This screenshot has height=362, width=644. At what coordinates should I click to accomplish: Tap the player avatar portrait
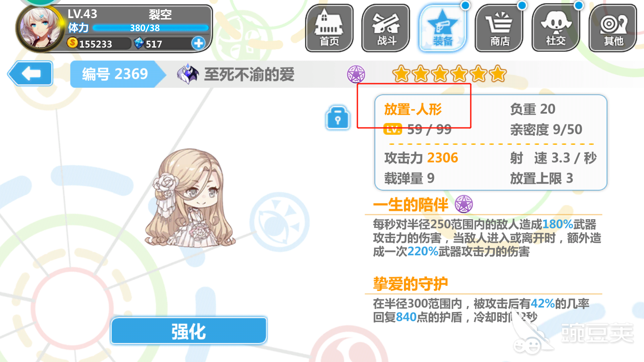coord(40,28)
